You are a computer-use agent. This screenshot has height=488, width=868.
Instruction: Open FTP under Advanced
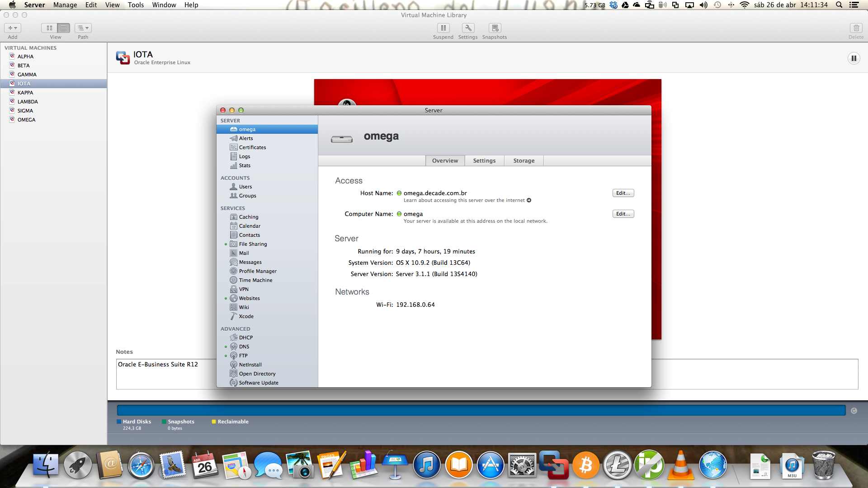coord(267,356)
